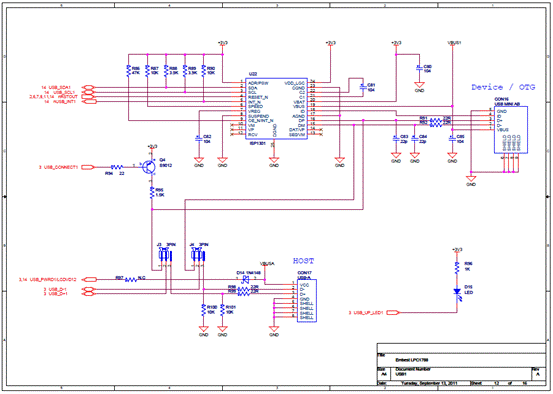Click the USB_UP_LED1 port symbol
The height and width of the screenshot is (394, 553).
[393, 313]
